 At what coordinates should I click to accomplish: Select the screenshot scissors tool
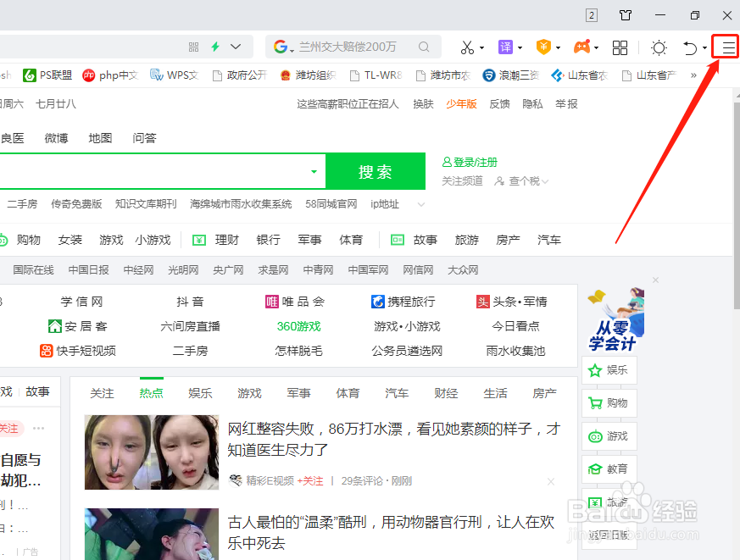point(469,47)
